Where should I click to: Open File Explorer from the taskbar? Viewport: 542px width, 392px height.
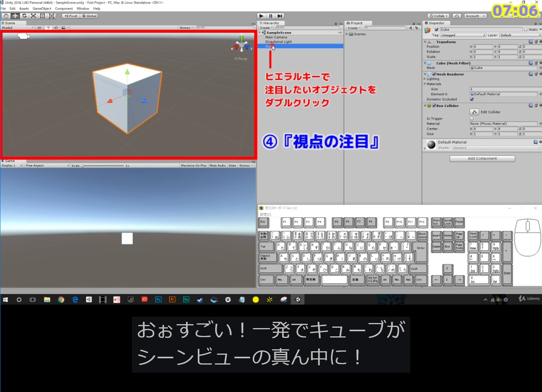pos(47,299)
